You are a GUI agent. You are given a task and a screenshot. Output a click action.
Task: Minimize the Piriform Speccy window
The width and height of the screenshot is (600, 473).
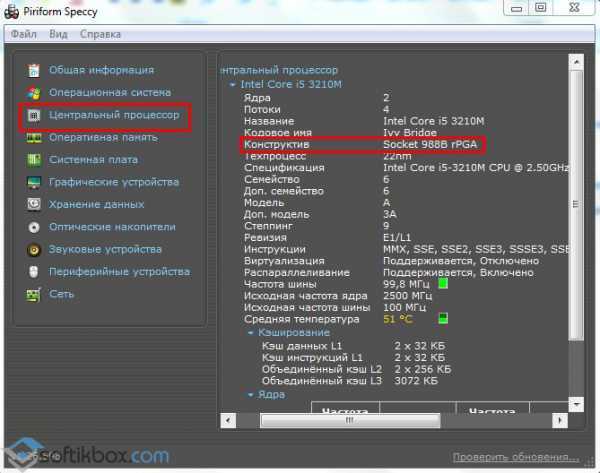click(x=516, y=8)
